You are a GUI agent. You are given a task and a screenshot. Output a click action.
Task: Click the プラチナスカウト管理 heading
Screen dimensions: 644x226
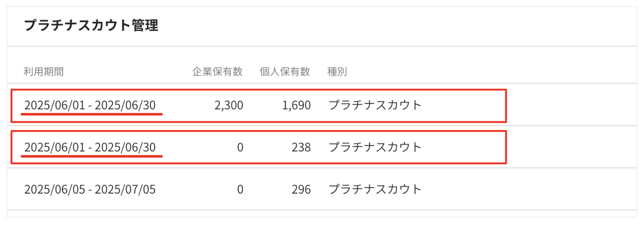[x=91, y=26]
